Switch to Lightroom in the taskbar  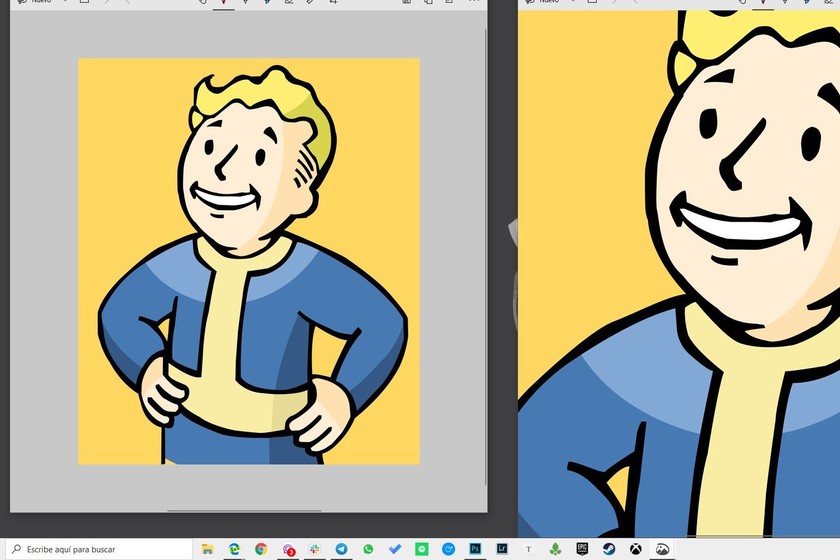[x=502, y=549]
